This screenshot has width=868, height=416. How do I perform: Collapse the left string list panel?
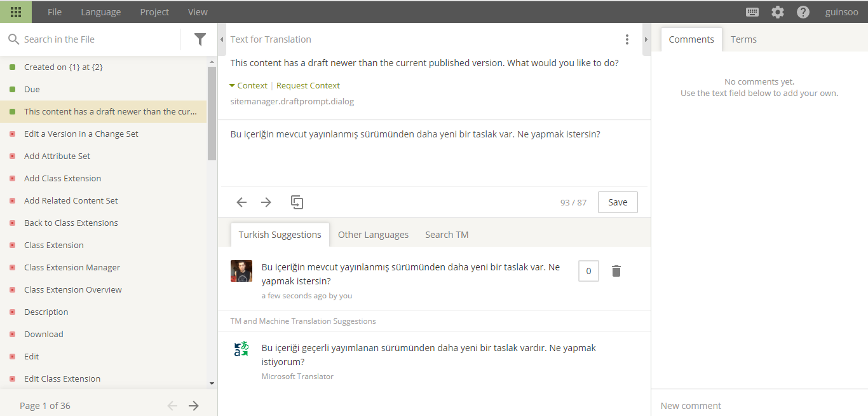tap(222, 39)
